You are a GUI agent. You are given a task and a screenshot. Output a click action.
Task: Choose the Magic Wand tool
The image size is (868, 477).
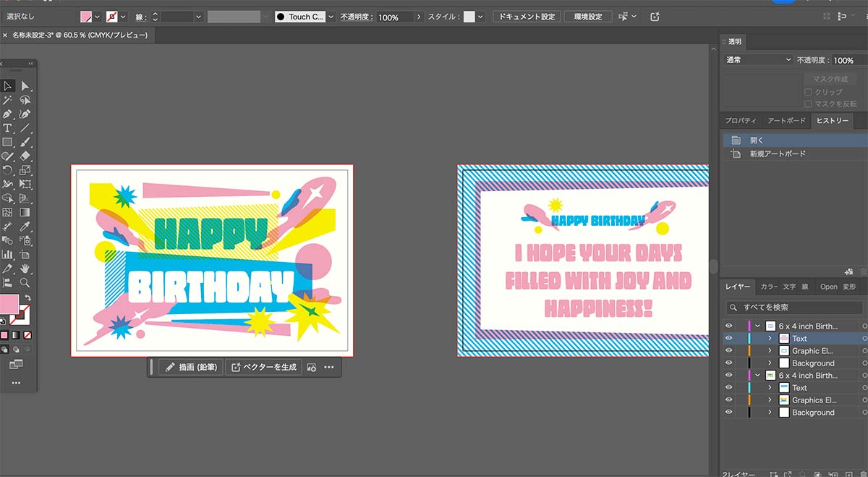click(x=7, y=100)
